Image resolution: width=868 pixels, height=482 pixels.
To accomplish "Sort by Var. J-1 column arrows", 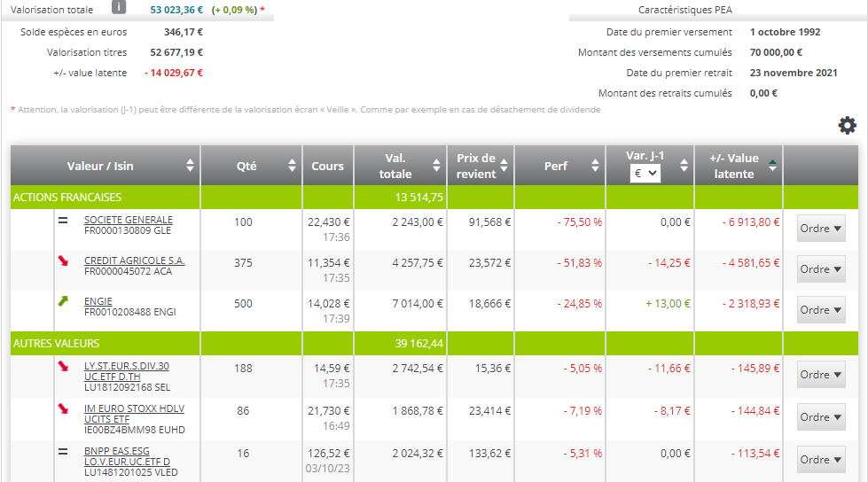I will click(x=684, y=165).
